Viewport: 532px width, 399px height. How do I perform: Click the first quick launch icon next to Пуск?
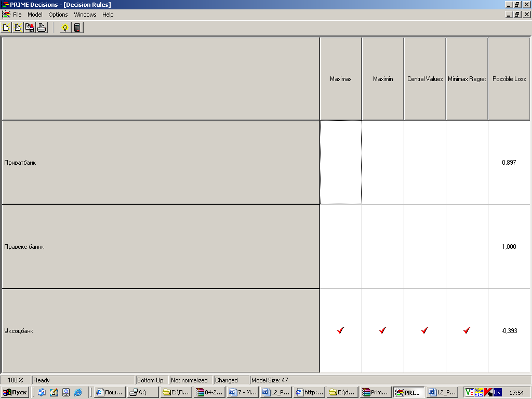tap(42, 392)
